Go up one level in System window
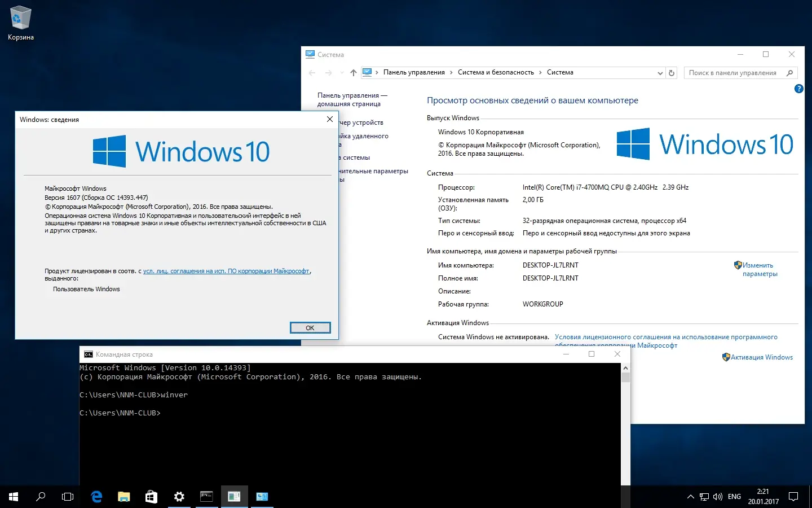The width and height of the screenshot is (812, 508). tap(354, 73)
